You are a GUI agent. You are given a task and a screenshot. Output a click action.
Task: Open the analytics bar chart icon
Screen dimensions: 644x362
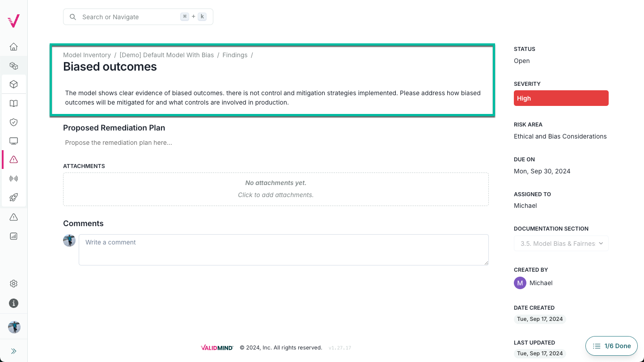13,236
